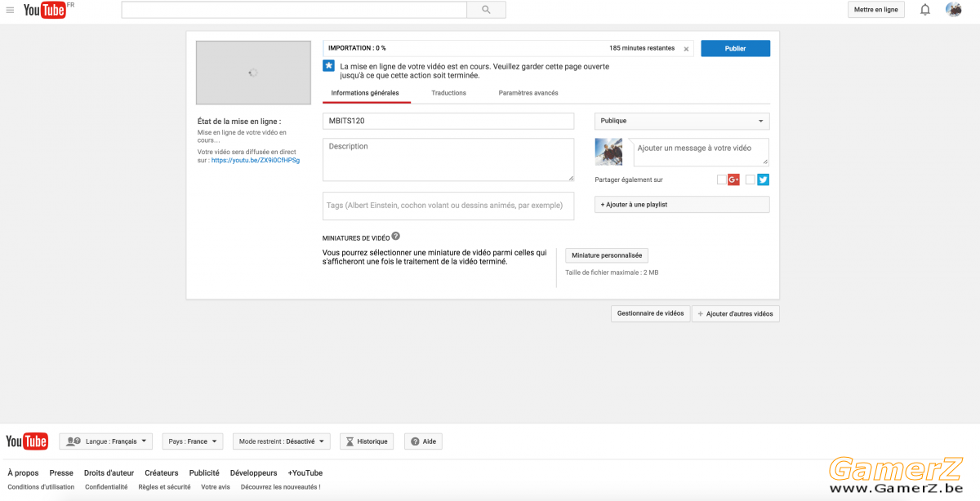Click into the Tags input field
This screenshot has width=980, height=501.
tap(448, 206)
